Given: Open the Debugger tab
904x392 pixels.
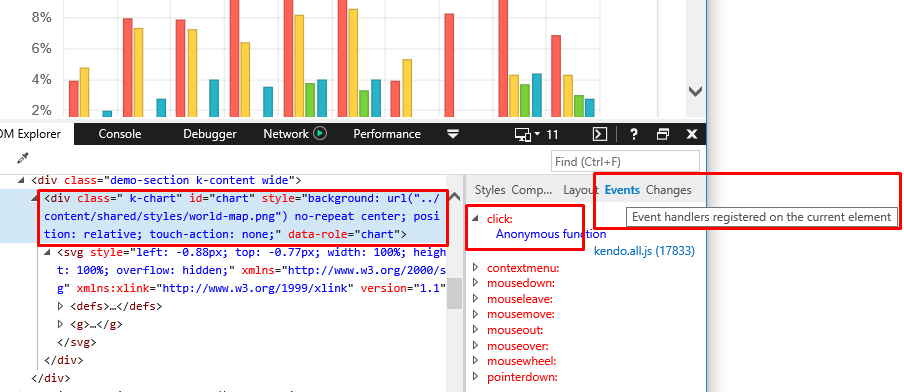Looking at the screenshot, I should tap(210, 134).
